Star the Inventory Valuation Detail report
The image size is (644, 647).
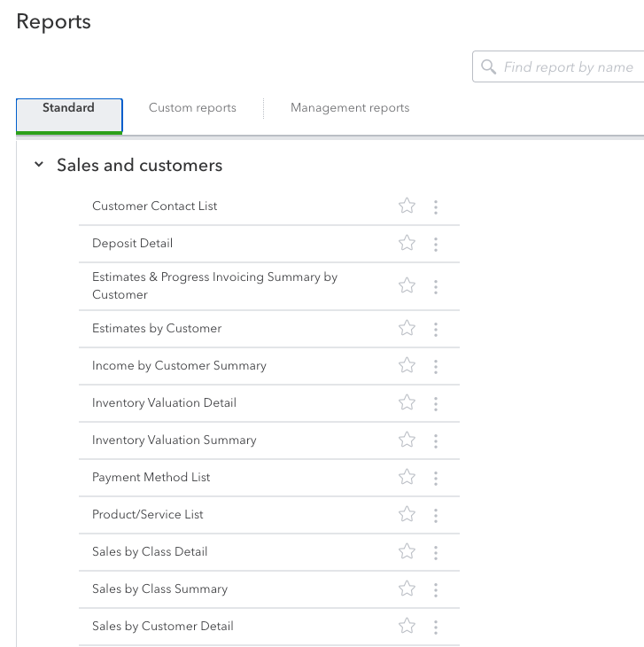407,402
